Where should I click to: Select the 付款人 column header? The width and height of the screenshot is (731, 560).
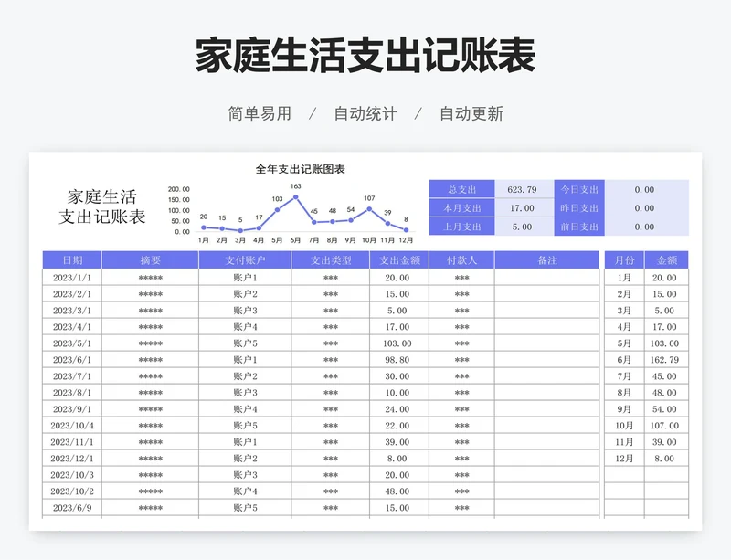point(461,260)
